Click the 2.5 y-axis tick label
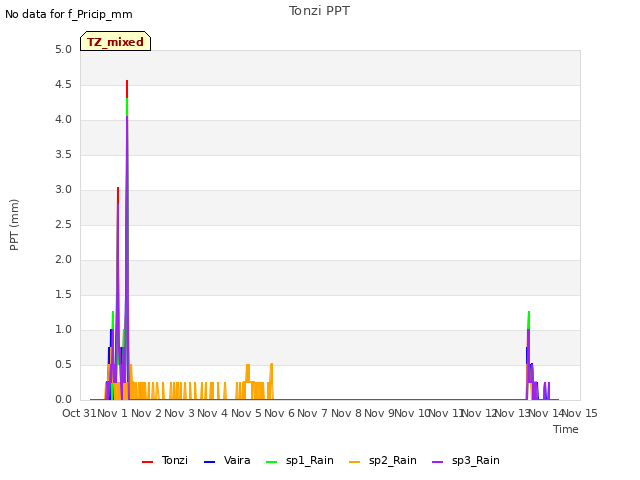The height and width of the screenshot is (480, 640). 63,225
